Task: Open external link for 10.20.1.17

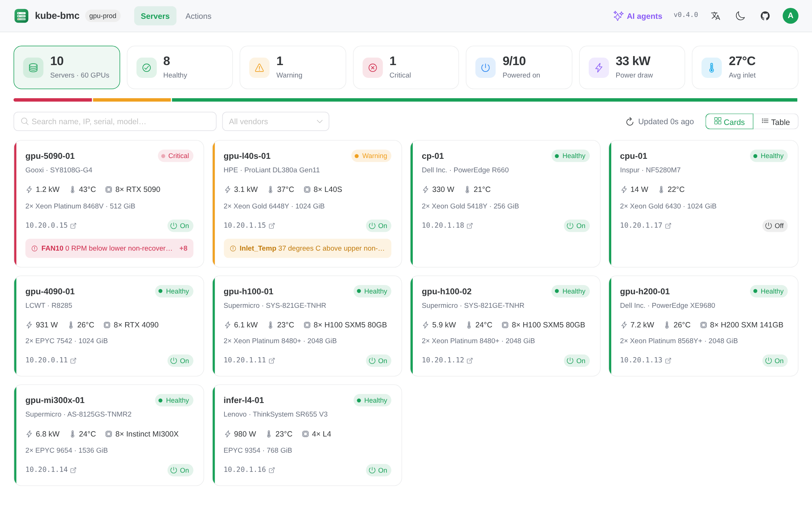Action: pos(668,226)
